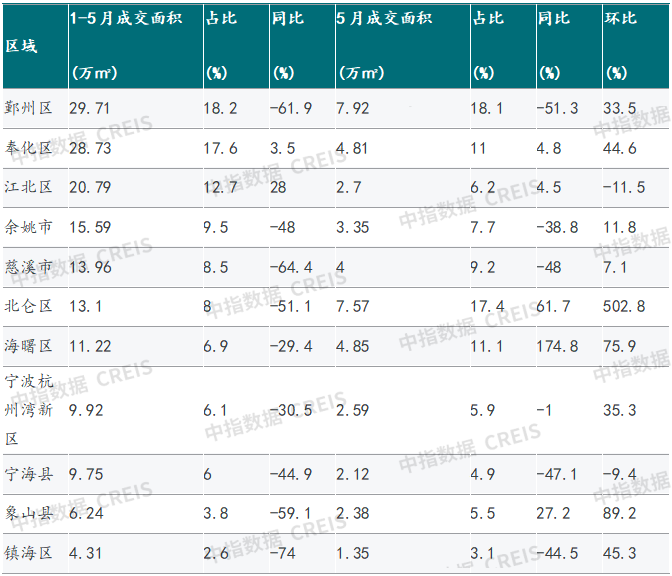672x576 pixels.
Task: Click the 174.8 value for 海曙区
Action: 557,346
